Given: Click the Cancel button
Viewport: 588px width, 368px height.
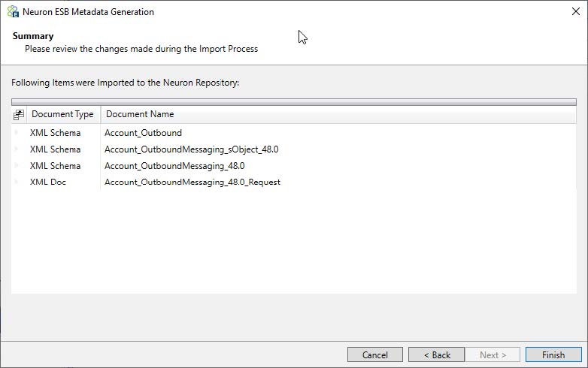Looking at the screenshot, I should (375, 354).
